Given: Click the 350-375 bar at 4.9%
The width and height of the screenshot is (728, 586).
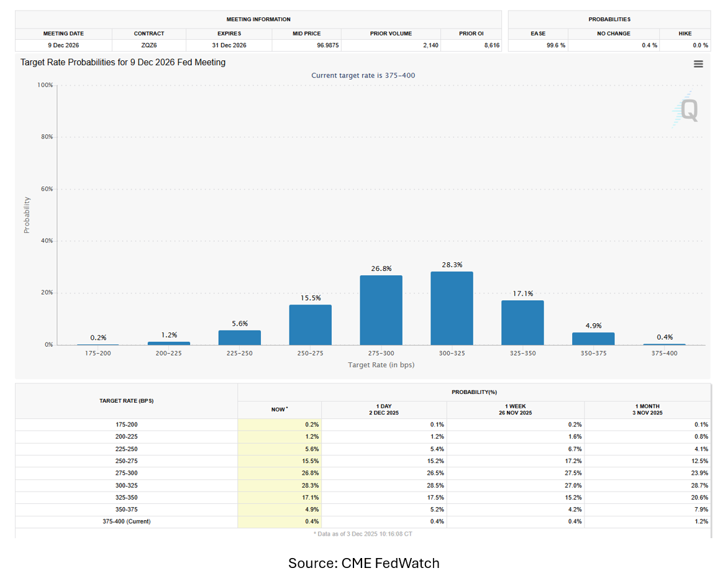Looking at the screenshot, I should click(x=593, y=339).
